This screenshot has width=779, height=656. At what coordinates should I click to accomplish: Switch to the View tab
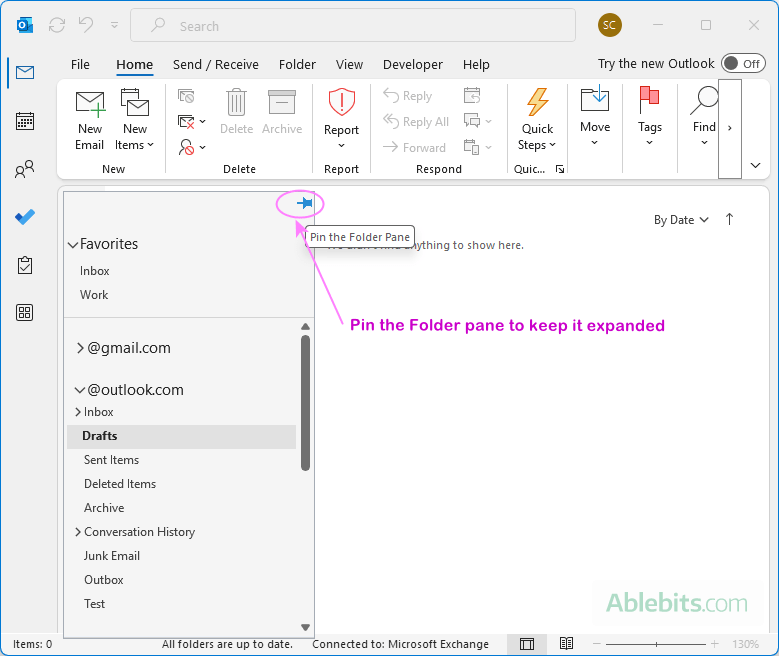pos(349,65)
